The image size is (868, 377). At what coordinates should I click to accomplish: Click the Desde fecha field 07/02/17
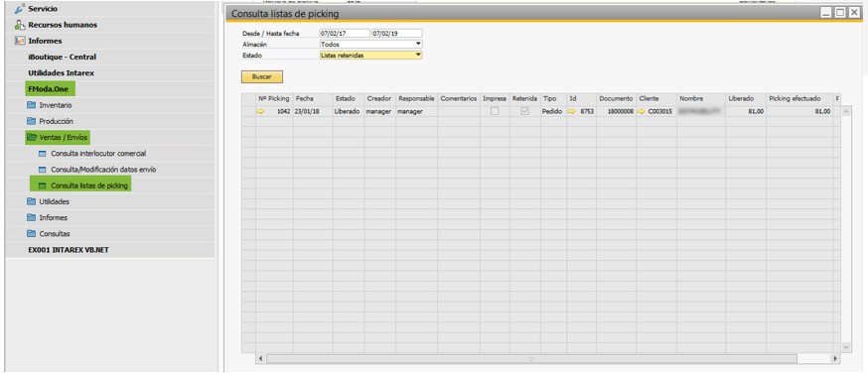click(x=345, y=33)
